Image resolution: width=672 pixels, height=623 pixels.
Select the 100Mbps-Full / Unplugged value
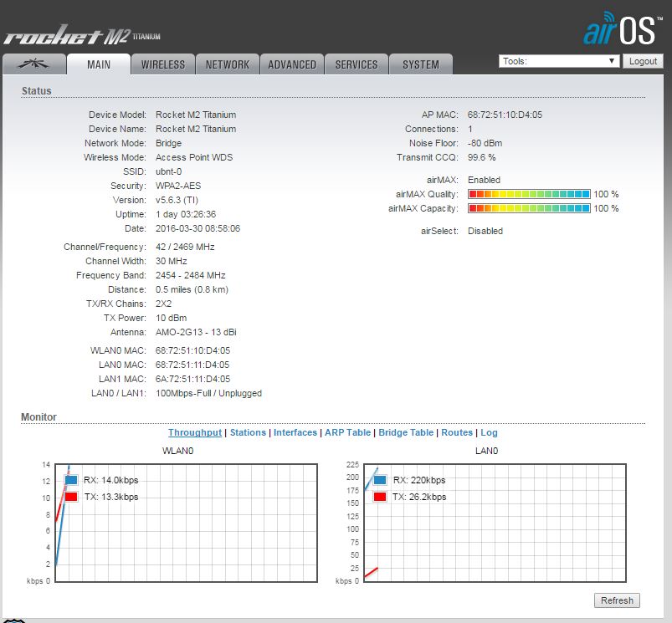tap(208, 393)
